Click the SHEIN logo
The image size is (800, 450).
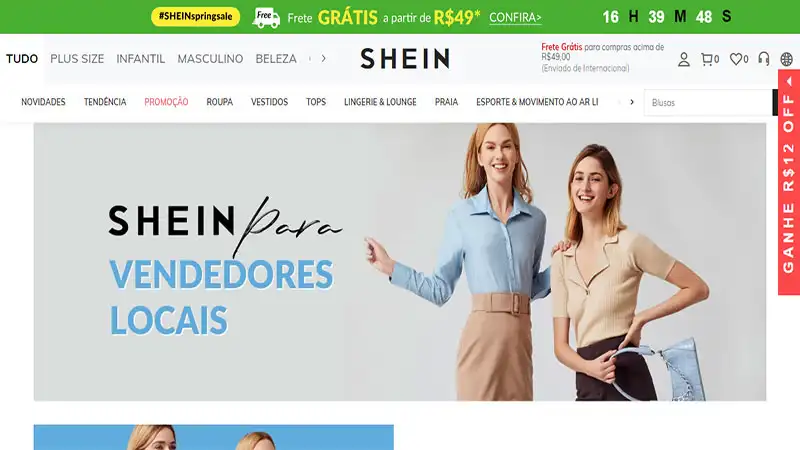[x=405, y=59]
